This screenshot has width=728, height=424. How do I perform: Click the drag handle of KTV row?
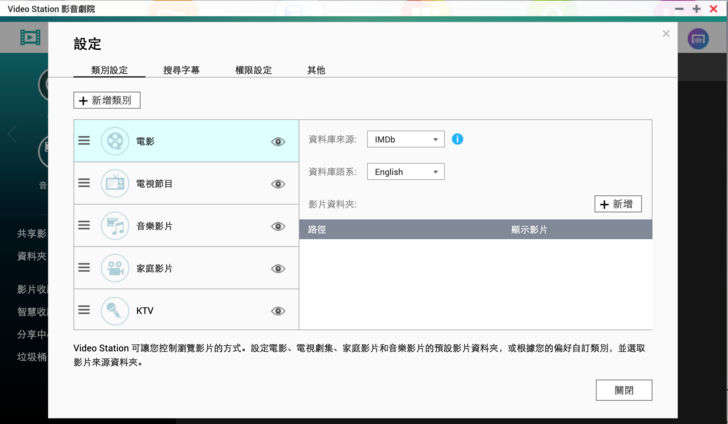(x=84, y=310)
